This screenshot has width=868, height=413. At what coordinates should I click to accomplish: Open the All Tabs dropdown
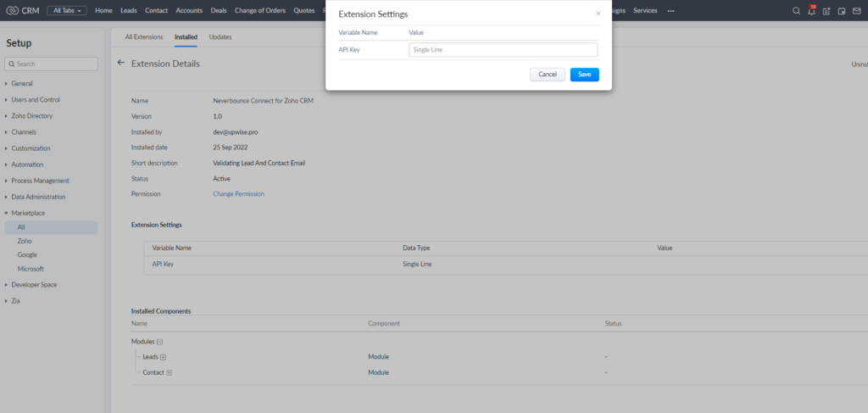(67, 10)
